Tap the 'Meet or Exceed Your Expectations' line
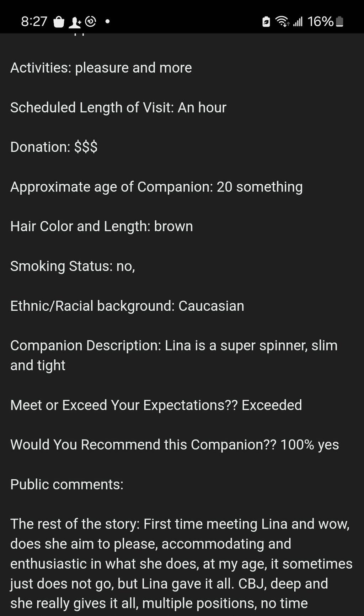Image resolution: width=364 pixels, height=616 pixels. [156, 405]
